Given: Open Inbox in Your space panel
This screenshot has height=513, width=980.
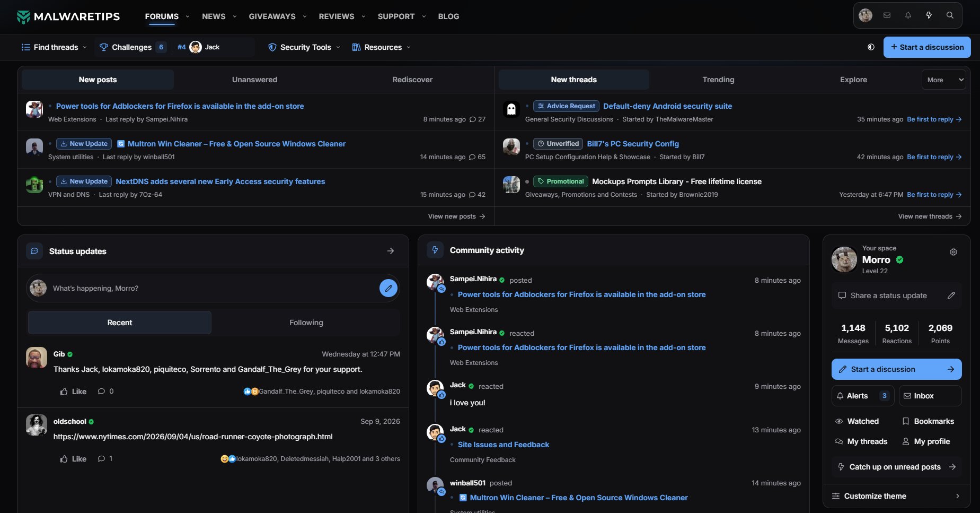Looking at the screenshot, I should point(930,396).
